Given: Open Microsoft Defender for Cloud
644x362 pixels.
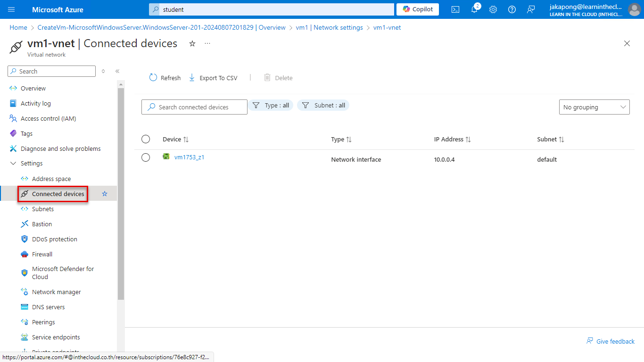Looking at the screenshot, I should click(63, 273).
